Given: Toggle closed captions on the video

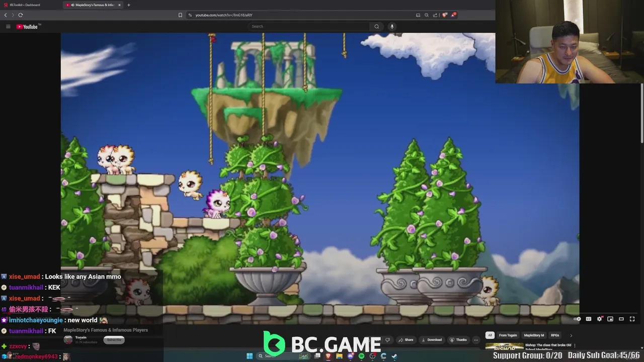Looking at the screenshot, I should [x=588, y=319].
